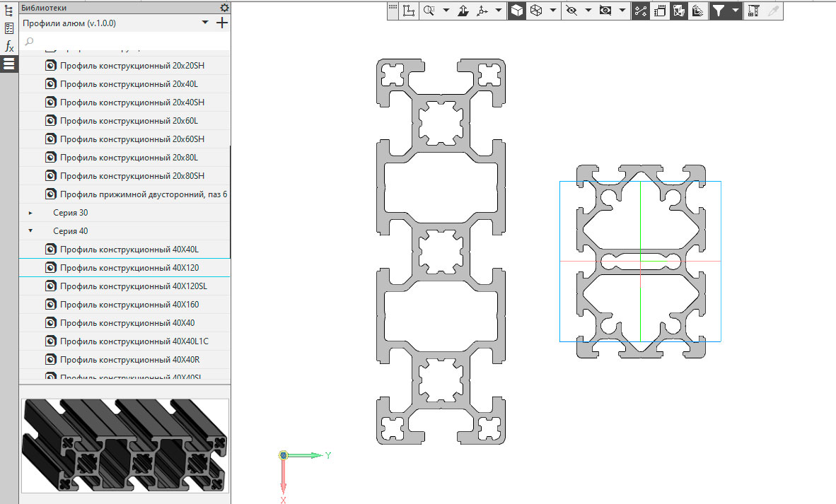The height and width of the screenshot is (504, 836).
Task: Select Профиль конструкционный 20x20SH
Action: [132, 66]
